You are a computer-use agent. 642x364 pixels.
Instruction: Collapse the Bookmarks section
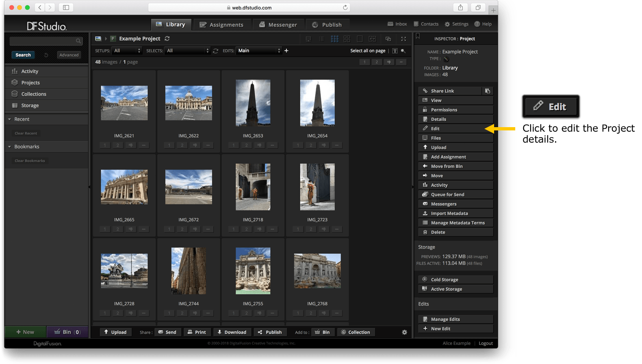pyautogui.click(x=9, y=147)
